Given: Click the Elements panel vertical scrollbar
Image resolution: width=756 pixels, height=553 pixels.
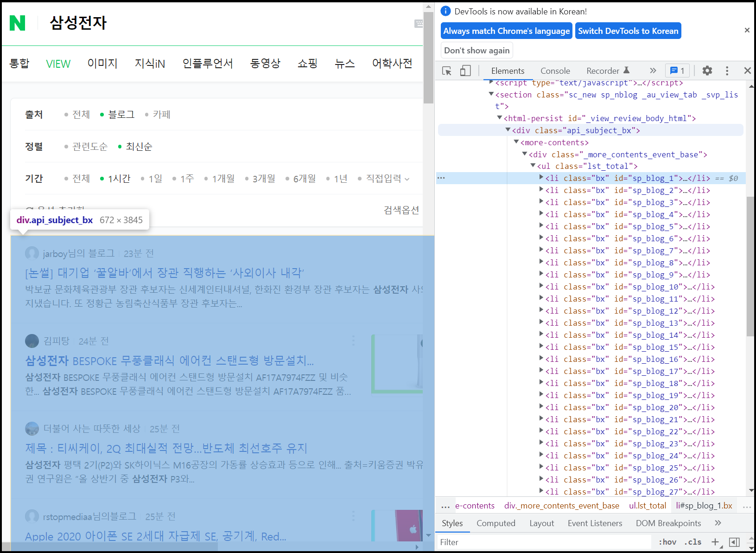Looking at the screenshot, I should point(750,266).
